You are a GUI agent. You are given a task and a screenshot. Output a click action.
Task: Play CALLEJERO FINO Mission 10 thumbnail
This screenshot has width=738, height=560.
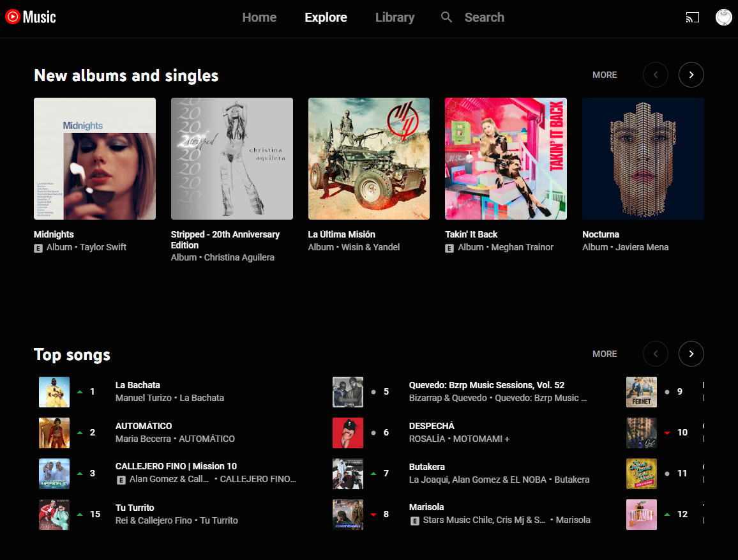(54, 474)
